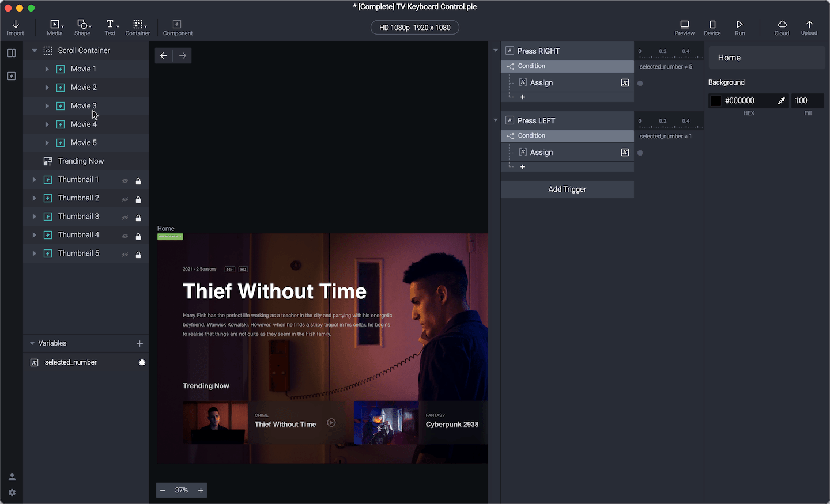The width and height of the screenshot is (830, 504).
Task: Select the Text tool
Action: [x=110, y=27]
